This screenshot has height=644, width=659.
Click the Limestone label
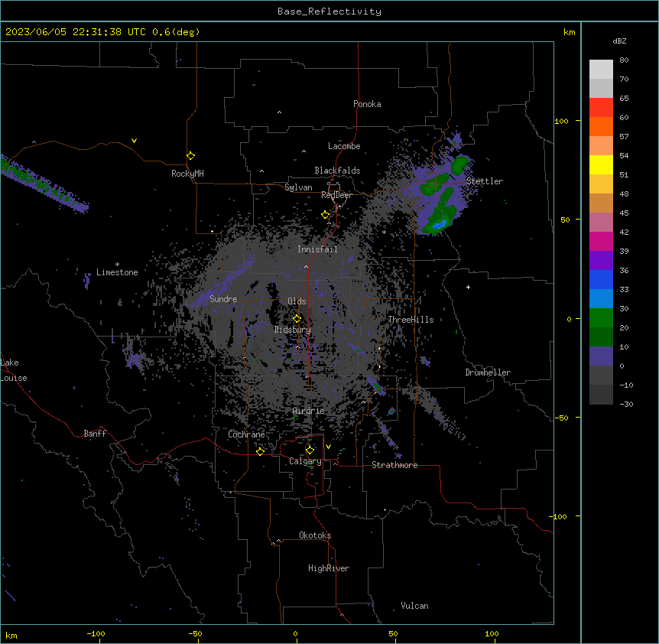[x=117, y=272]
